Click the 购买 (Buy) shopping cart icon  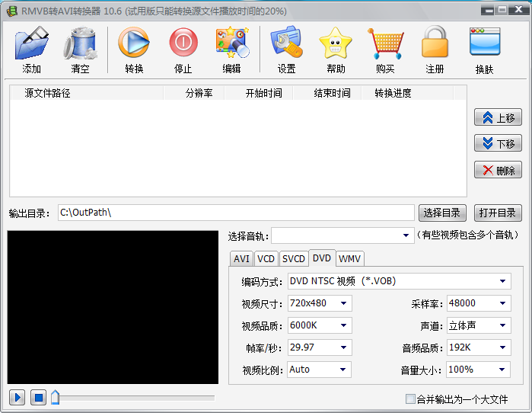385,43
